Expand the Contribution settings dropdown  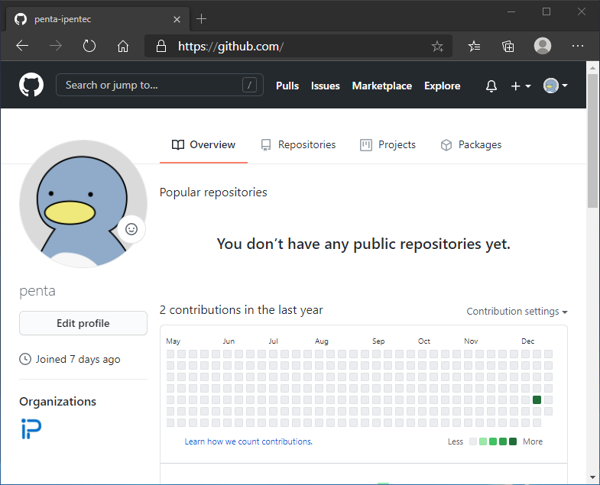point(517,312)
